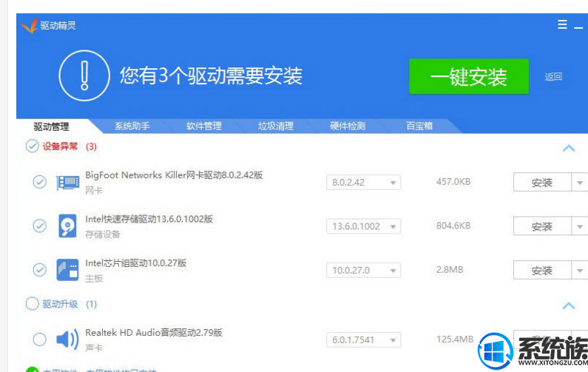Viewport: 588px width, 372px height.
Task: Minimize the 驱动精灵 window
Action: (x=578, y=27)
